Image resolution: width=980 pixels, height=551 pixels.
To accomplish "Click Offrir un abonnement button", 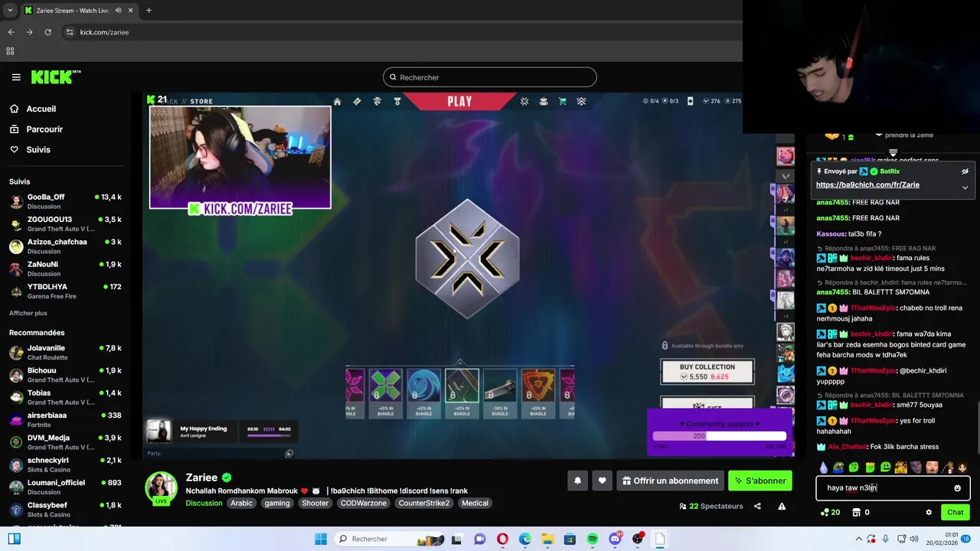I will pyautogui.click(x=670, y=481).
